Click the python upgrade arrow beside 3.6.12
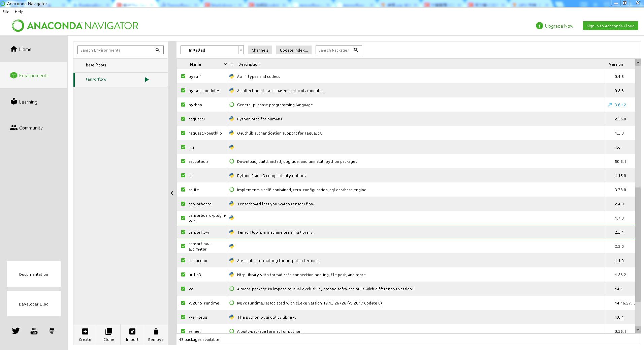This screenshot has width=644, height=350. click(x=610, y=105)
